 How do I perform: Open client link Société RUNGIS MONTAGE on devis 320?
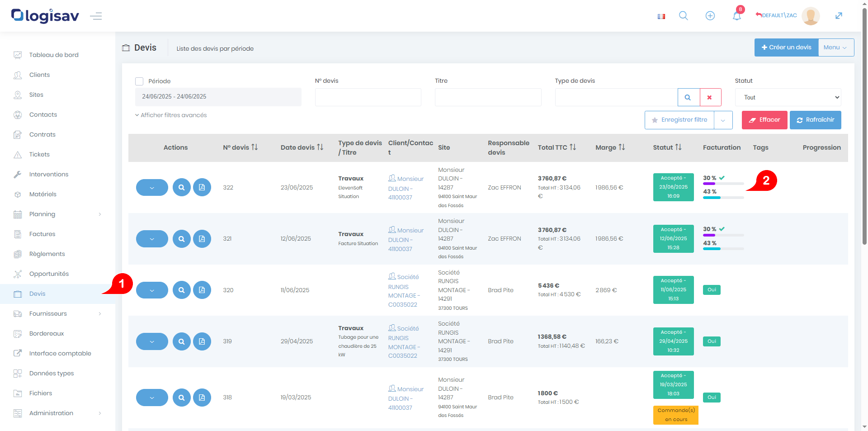point(404,290)
